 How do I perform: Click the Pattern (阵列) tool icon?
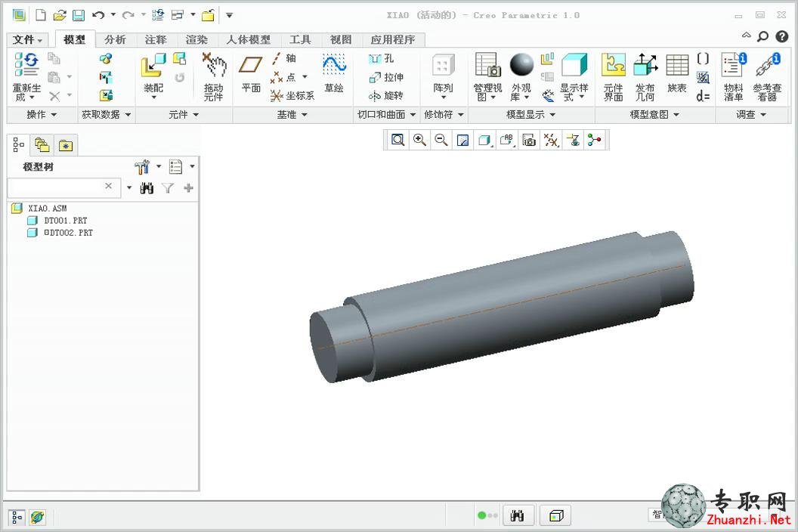(x=444, y=65)
